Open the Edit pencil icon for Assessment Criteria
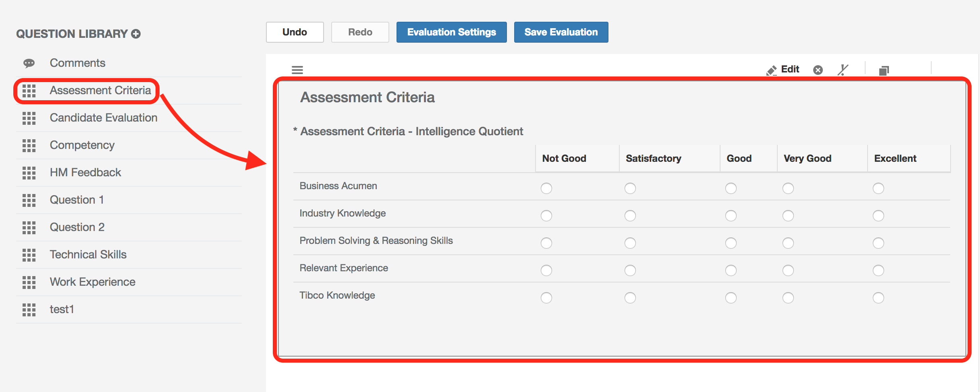The image size is (980, 392). pyautogui.click(x=783, y=69)
